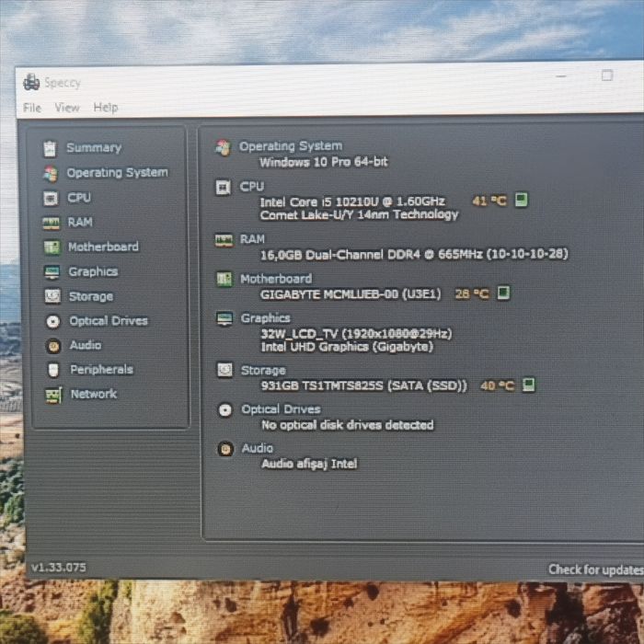Click the storage temperature indicator icon next to 40 °C
This screenshot has height=644, width=644.
tap(529, 385)
